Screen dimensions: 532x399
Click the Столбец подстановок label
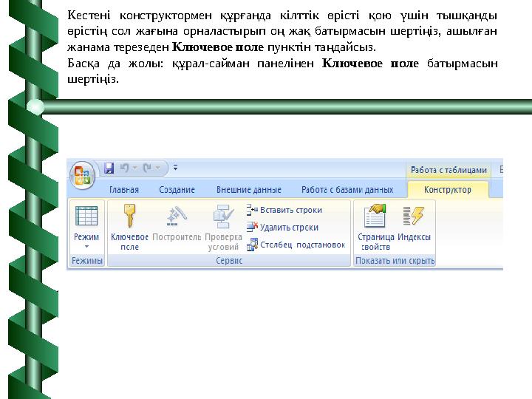303,245
